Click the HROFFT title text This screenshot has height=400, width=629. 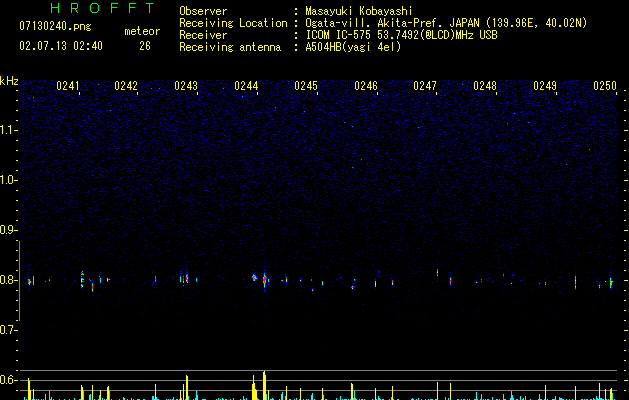click(103, 8)
